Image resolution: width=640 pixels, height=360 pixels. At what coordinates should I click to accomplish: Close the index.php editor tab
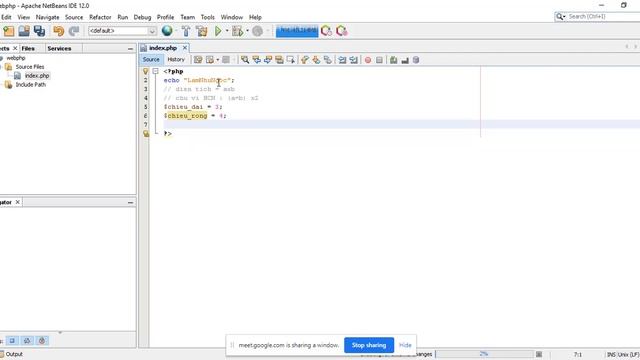(184, 48)
